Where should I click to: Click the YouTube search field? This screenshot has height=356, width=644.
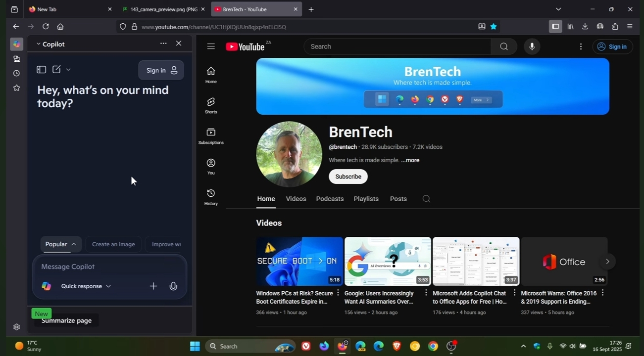(x=397, y=46)
